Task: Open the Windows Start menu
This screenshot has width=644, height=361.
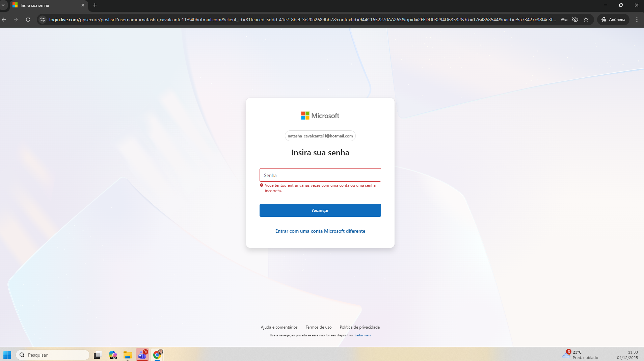Action: 7,355
